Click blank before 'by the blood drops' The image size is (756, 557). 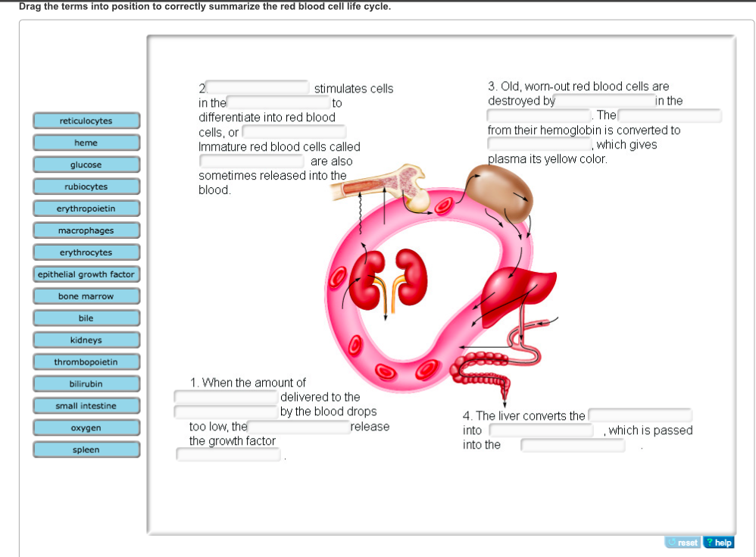click(226, 411)
